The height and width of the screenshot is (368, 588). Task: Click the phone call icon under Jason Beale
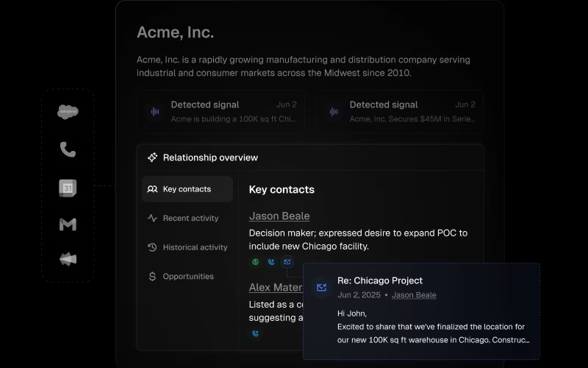tap(271, 262)
